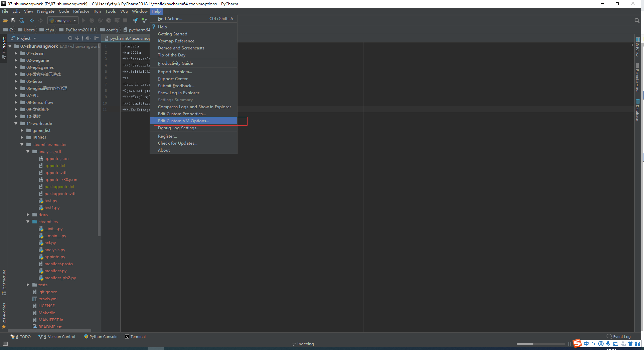Screen dimensions: 644x350
Task: Click the Run with Coverage icon
Action: [x=100, y=21]
